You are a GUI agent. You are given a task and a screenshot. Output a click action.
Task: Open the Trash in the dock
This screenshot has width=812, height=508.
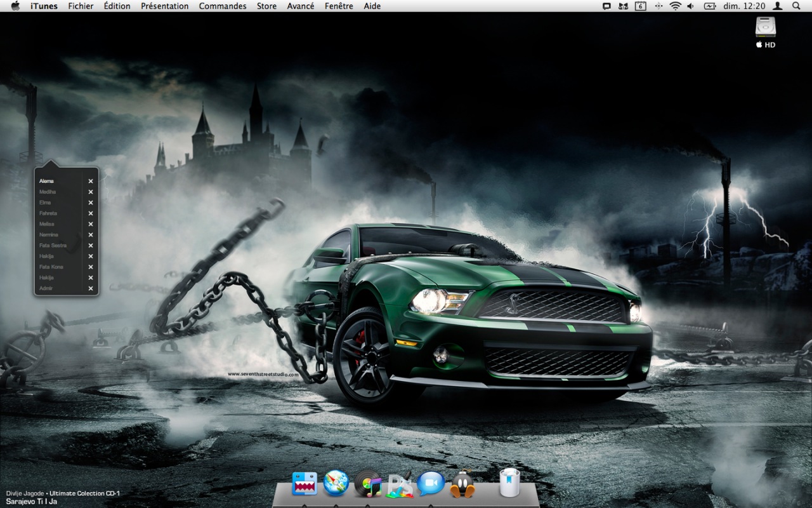tap(509, 483)
